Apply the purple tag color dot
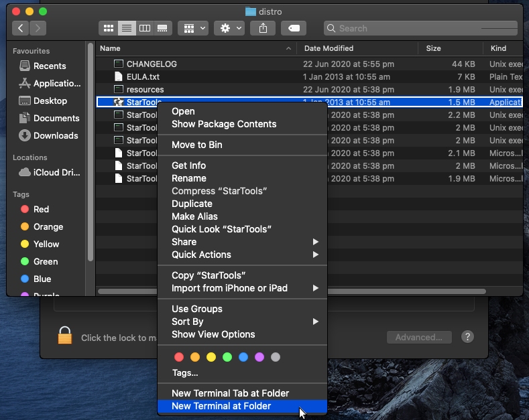 (259, 357)
